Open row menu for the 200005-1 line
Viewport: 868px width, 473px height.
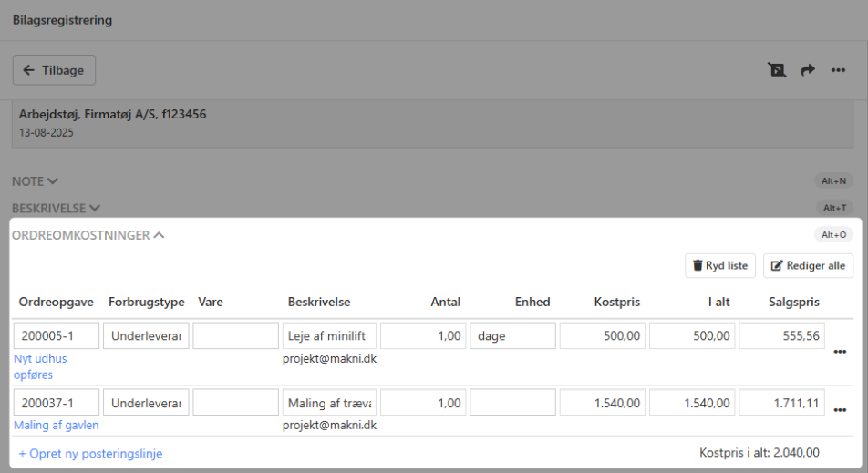pos(840,353)
